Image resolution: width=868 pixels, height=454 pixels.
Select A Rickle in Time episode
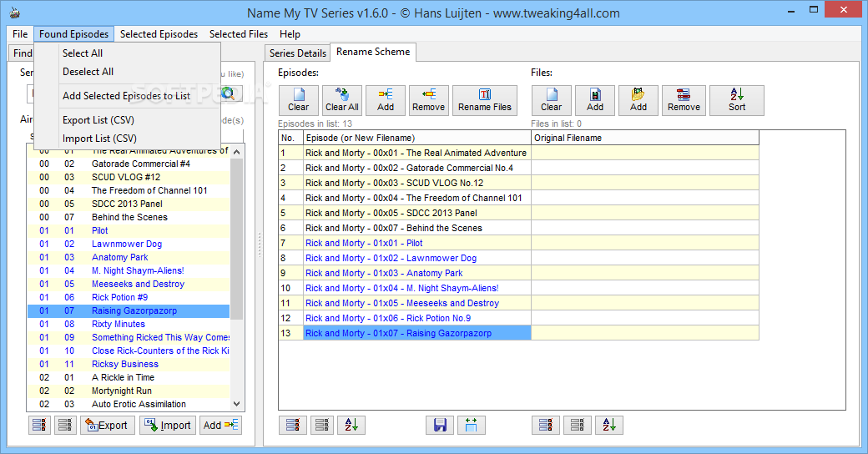coord(129,377)
